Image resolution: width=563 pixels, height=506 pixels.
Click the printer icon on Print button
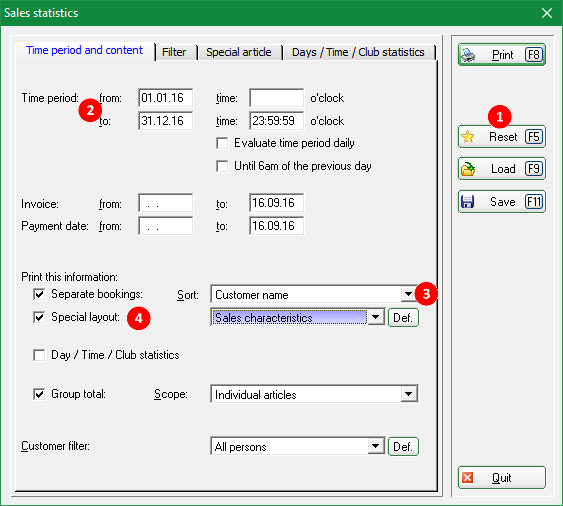468,55
